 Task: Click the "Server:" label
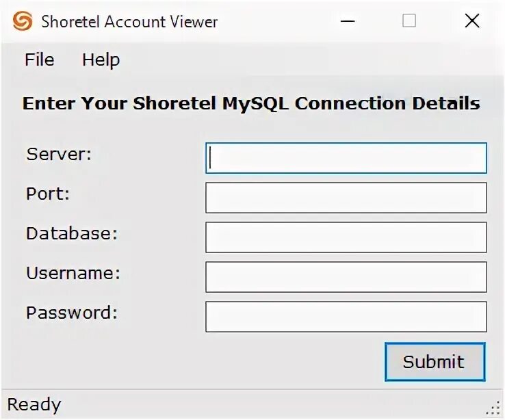pos(59,155)
